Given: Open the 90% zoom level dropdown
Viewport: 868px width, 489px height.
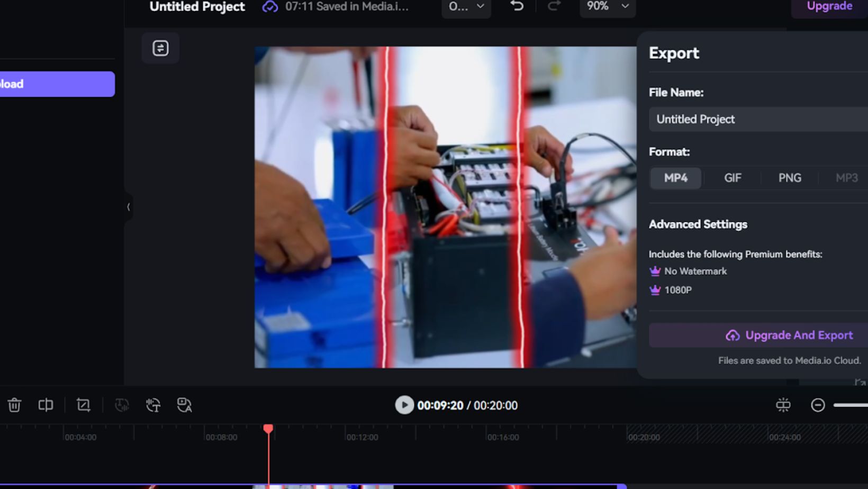Looking at the screenshot, I should (607, 6).
